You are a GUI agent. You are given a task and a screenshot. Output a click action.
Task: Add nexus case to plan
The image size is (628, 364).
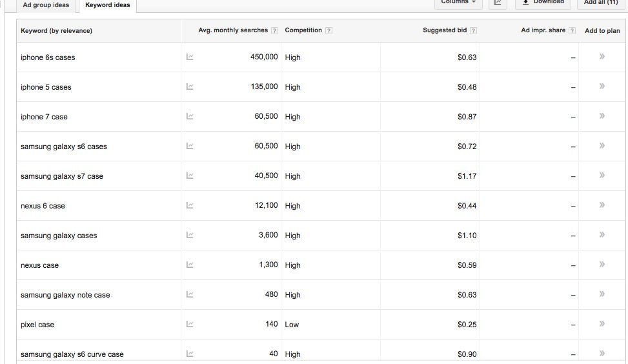pyautogui.click(x=602, y=265)
